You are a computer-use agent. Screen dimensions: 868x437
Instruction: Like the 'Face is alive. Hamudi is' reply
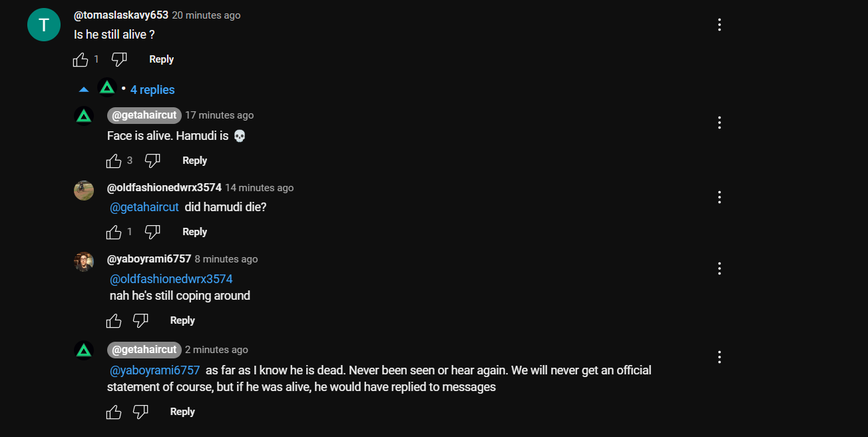(114, 161)
